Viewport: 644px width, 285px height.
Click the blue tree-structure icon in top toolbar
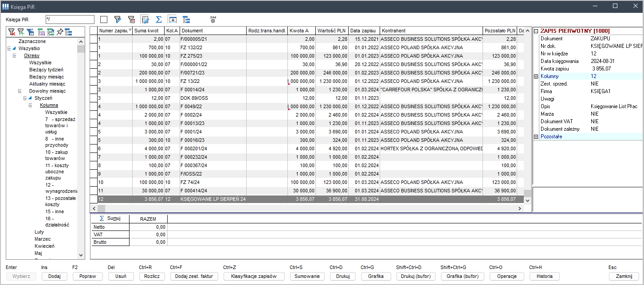click(186, 20)
